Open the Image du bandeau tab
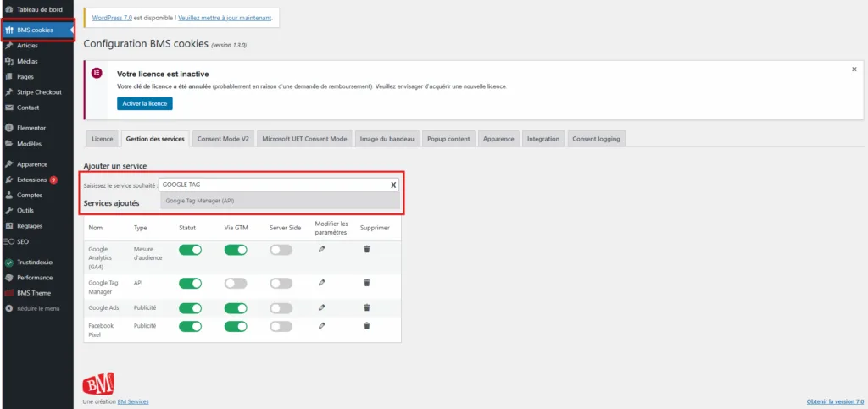This screenshot has width=868, height=409. [387, 139]
